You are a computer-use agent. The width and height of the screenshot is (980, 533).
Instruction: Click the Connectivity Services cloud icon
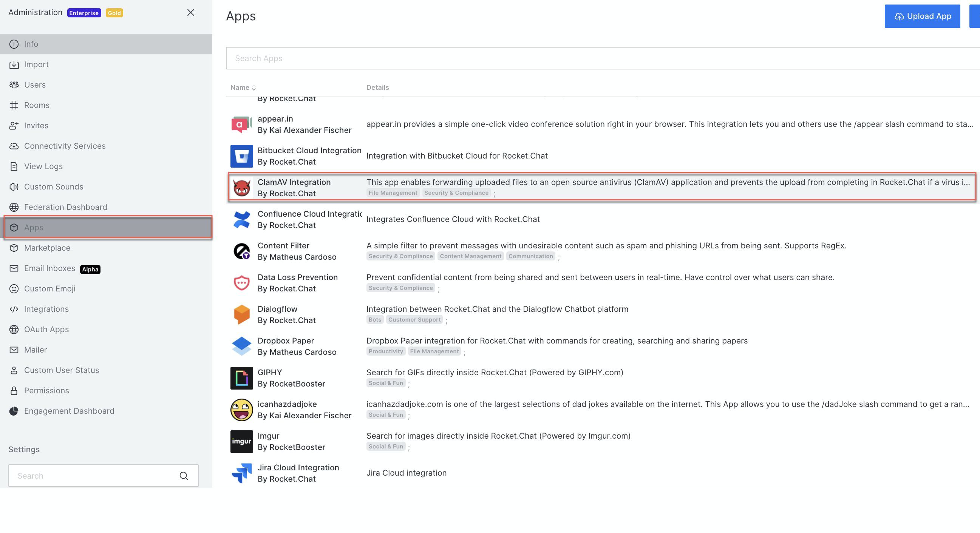click(14, 146)
